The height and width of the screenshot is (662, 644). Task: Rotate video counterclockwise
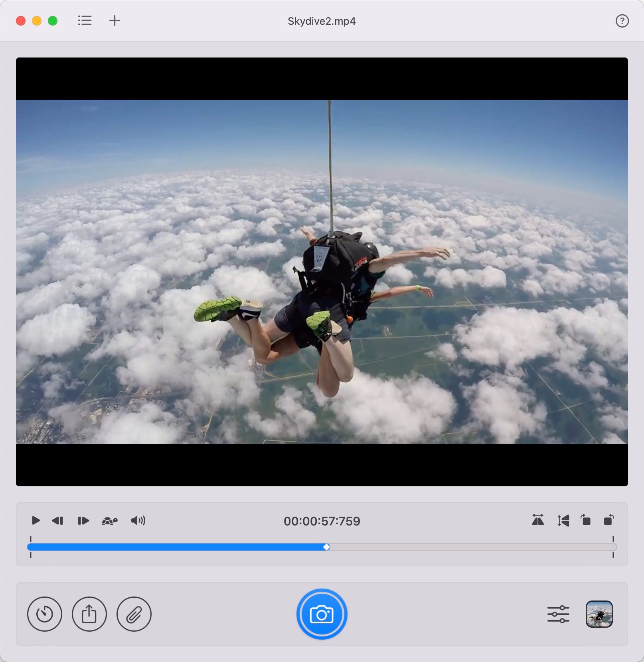585,520
